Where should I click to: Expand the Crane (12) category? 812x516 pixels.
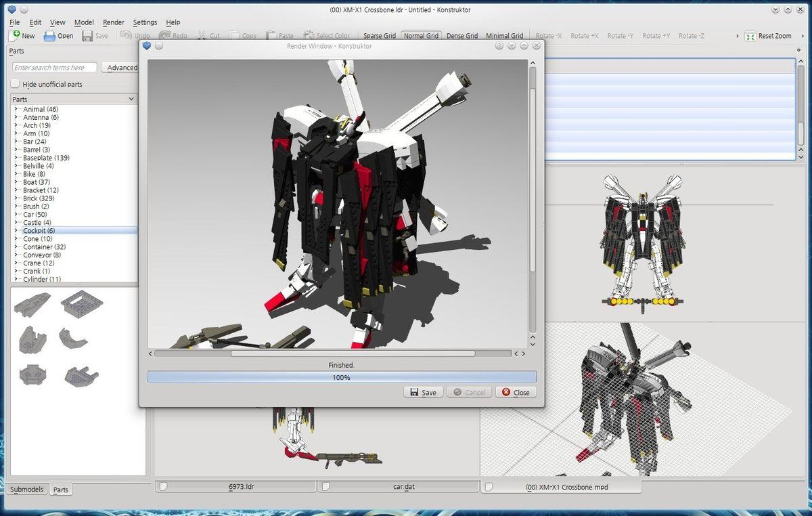click(x=16, y=263)
